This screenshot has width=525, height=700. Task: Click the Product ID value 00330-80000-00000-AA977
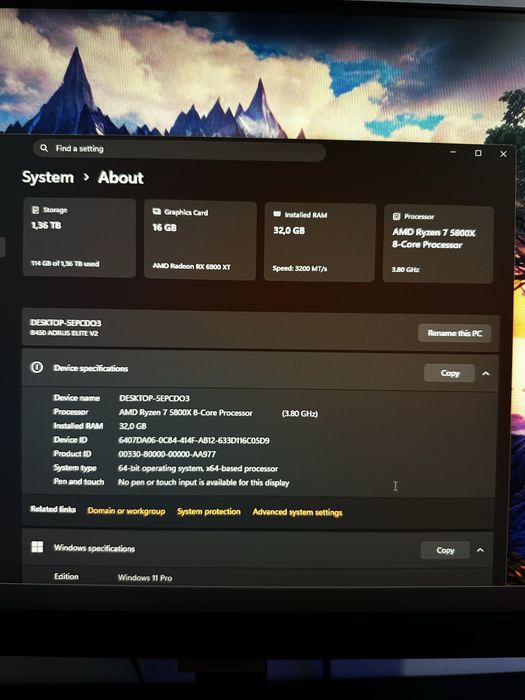click(x=167, y=454)
